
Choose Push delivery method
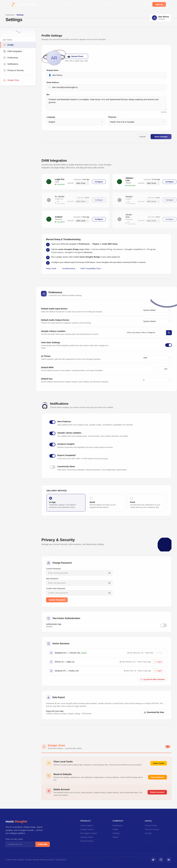pos(147,503)
